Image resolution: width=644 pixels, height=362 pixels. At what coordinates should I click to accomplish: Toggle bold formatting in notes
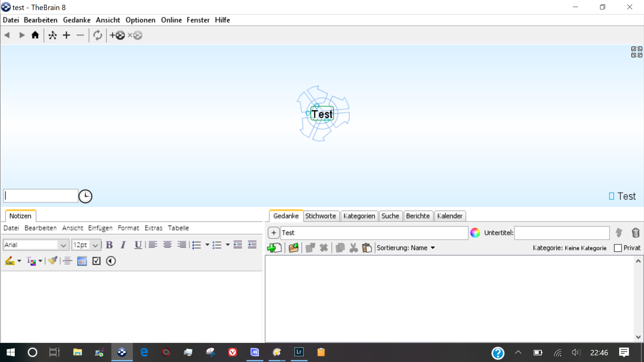(x=109, y=245)
